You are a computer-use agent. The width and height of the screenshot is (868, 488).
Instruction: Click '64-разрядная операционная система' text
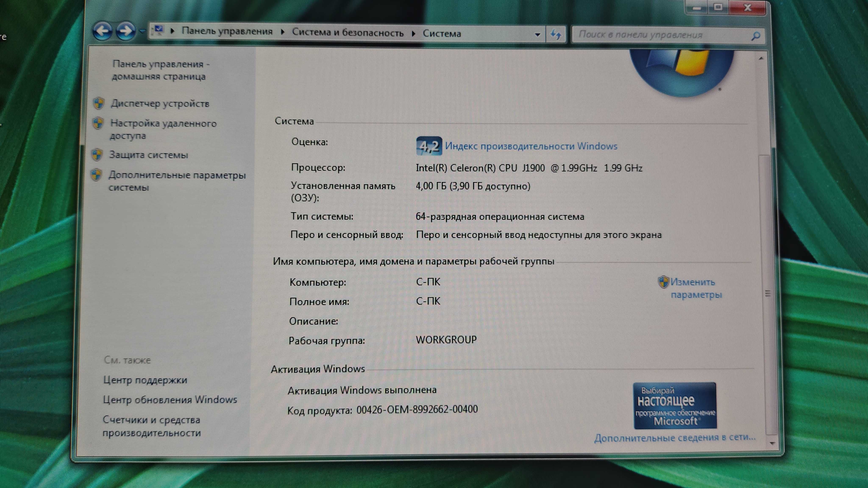tap(500, 216)
